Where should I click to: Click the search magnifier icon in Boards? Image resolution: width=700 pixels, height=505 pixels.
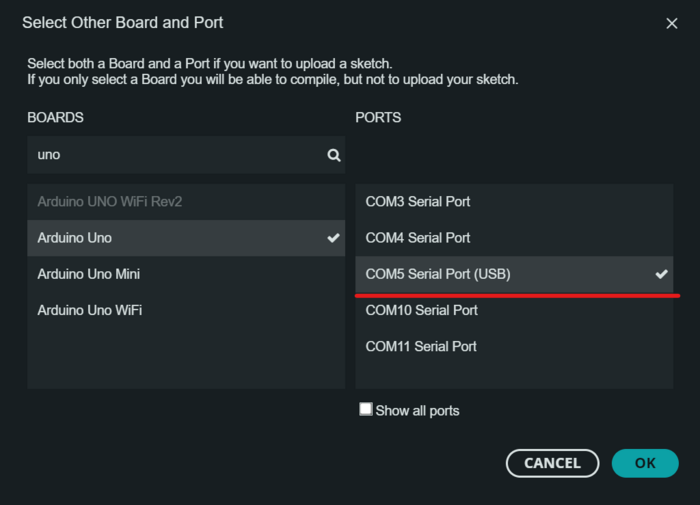coord(334,155)
